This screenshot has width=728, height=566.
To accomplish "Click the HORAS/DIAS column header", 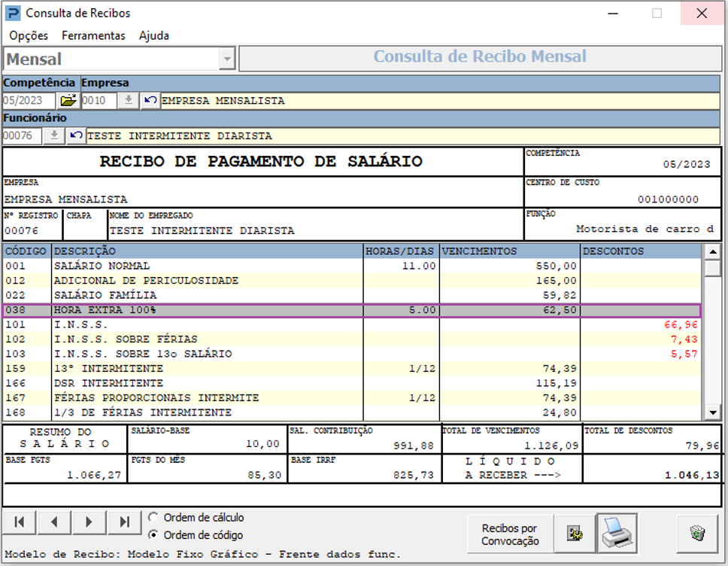I will [x=401, y=251].
